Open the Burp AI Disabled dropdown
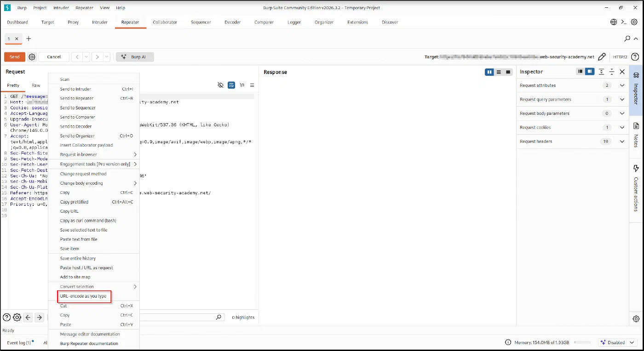 (618, 342)
